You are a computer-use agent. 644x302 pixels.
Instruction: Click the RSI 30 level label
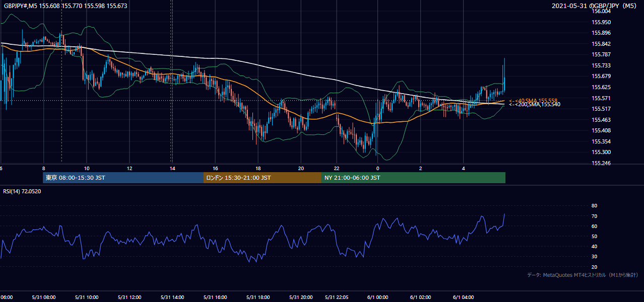[594, 257]
